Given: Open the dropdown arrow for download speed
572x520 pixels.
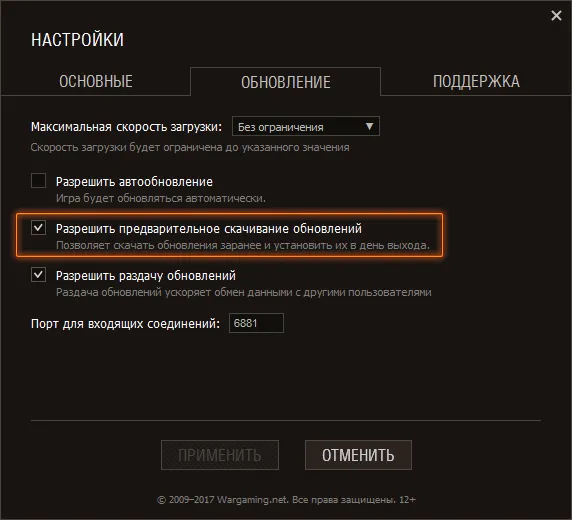Looking at the screenshot, I should tap(369, 126).
